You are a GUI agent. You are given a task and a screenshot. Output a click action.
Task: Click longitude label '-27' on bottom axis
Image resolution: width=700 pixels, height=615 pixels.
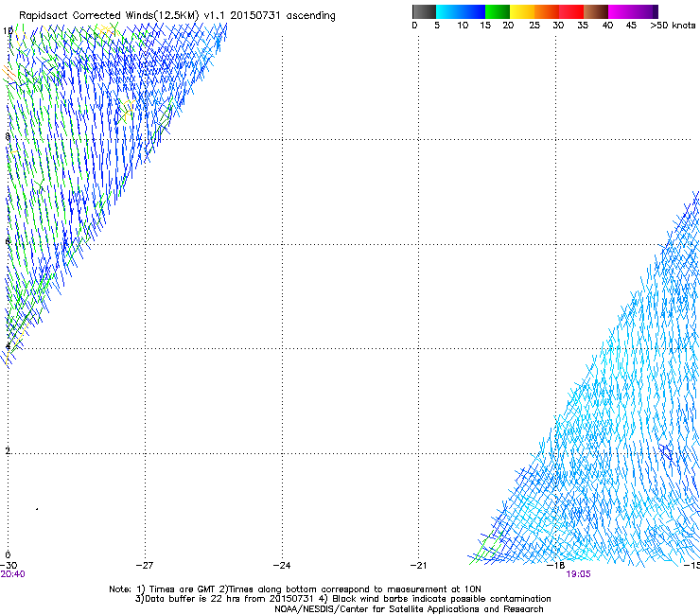pyautogui.click(x=145, y=566)
